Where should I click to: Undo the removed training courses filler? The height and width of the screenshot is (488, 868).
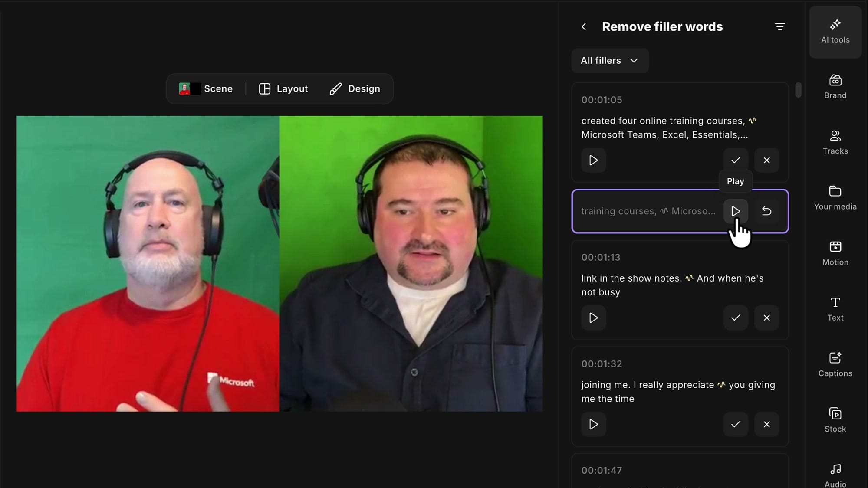click(x=766, y=211)
